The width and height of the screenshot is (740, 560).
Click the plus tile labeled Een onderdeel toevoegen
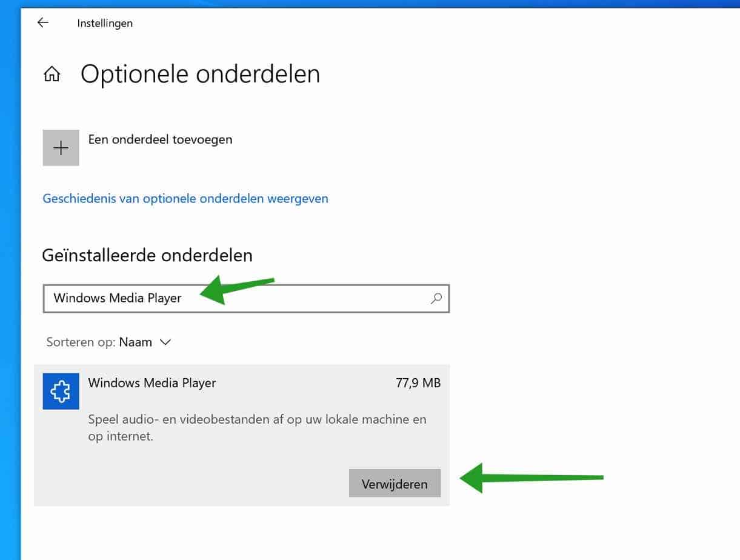(x=61, y=147)
